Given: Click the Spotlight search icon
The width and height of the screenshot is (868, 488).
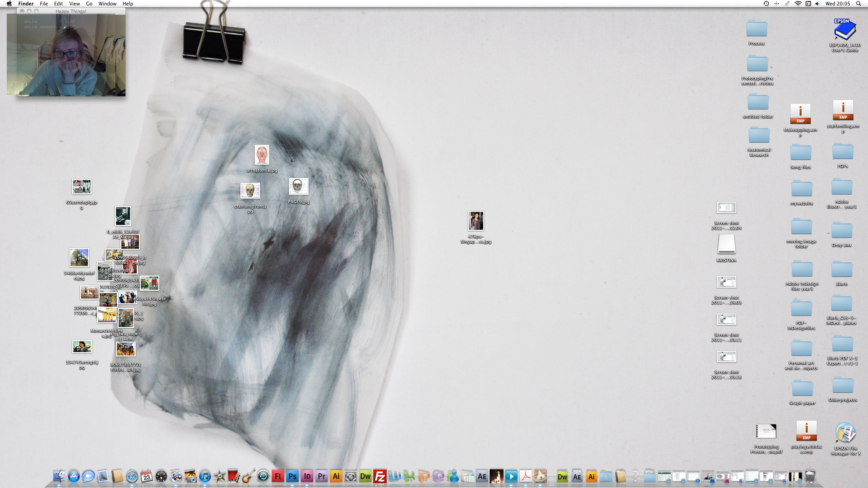Looking at the screenshot, I should pyautogui.click(x=858, y=4).
